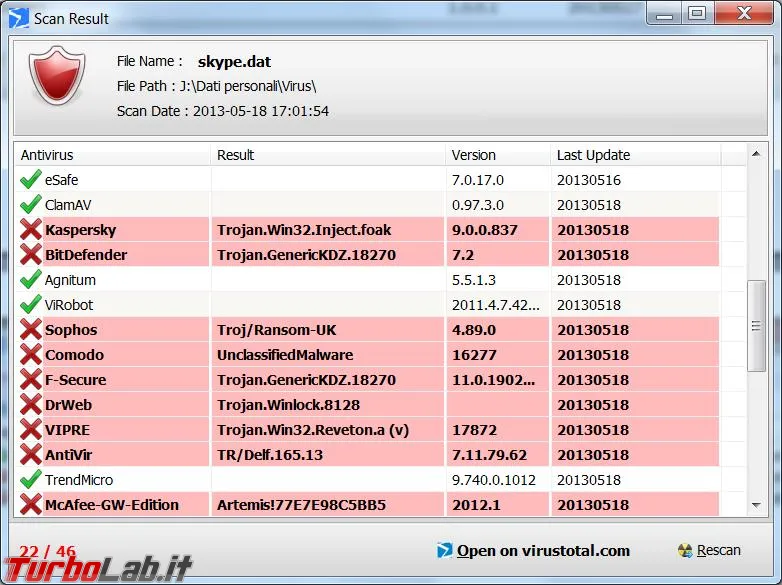
Task: Select the Comodo row name
Action: pyautogui.click(x=74, y=355)
